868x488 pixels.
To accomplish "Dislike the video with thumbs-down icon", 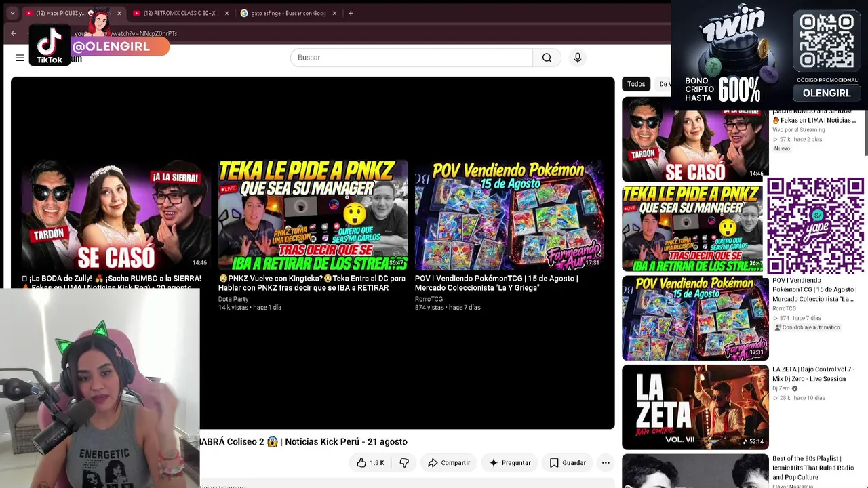I will (x=404, y=462).
